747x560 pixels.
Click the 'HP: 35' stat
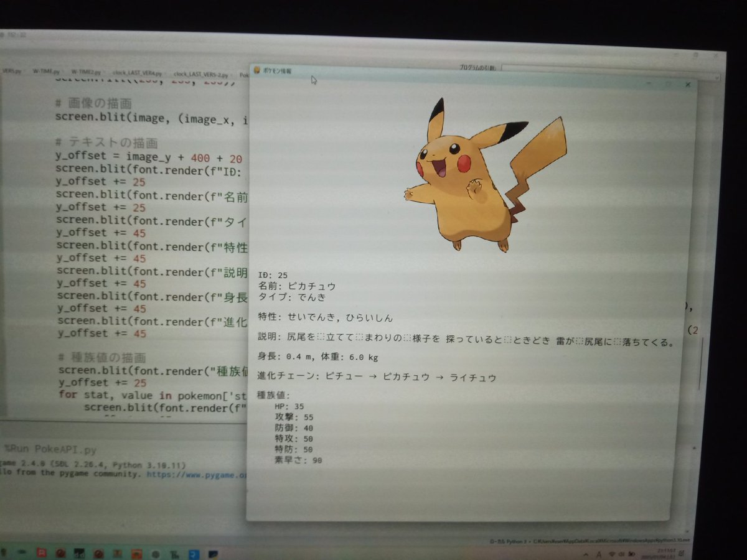coord(289,406)
